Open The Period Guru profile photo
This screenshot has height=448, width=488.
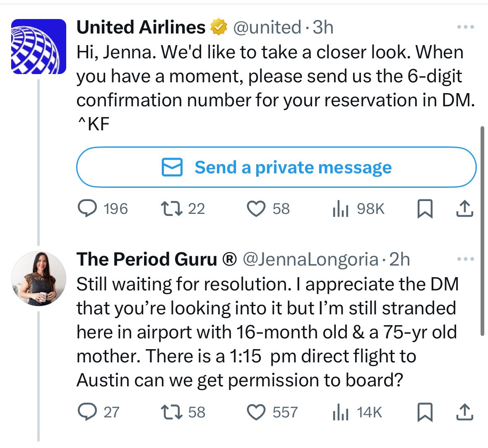[38, 278]
